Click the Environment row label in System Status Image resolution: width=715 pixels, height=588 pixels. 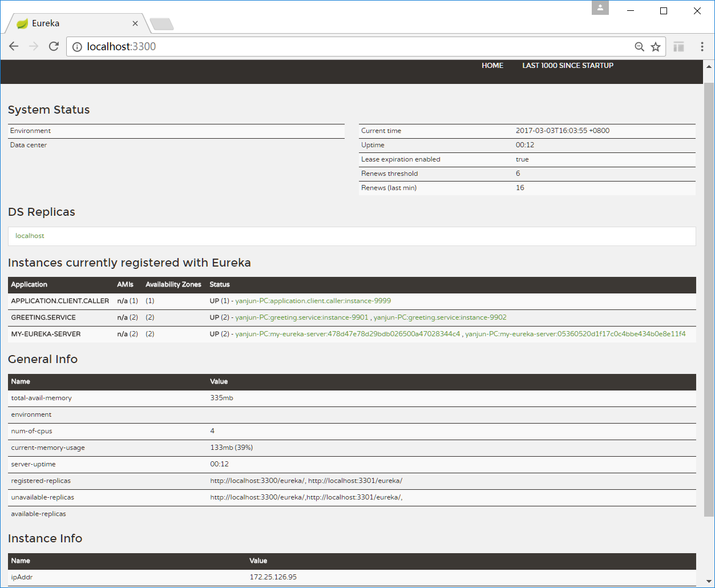click(x=30, y=131)
